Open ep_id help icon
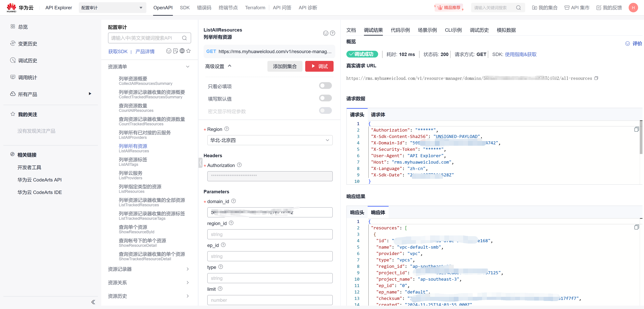This screenshot has width=644, height=309. [x=223, y=245]
